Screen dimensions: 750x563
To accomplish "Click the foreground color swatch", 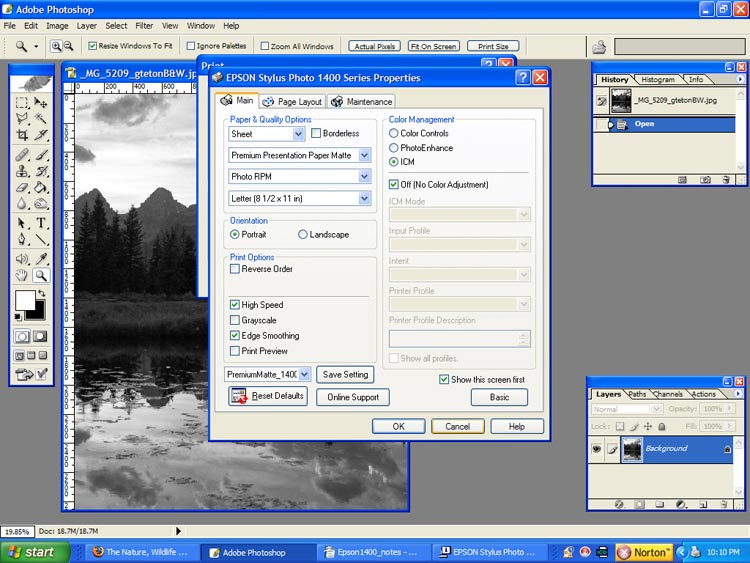I will pos(25,301).
